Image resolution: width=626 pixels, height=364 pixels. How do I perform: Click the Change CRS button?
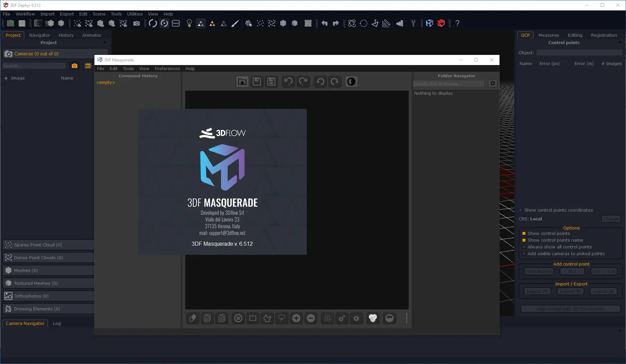611,219
